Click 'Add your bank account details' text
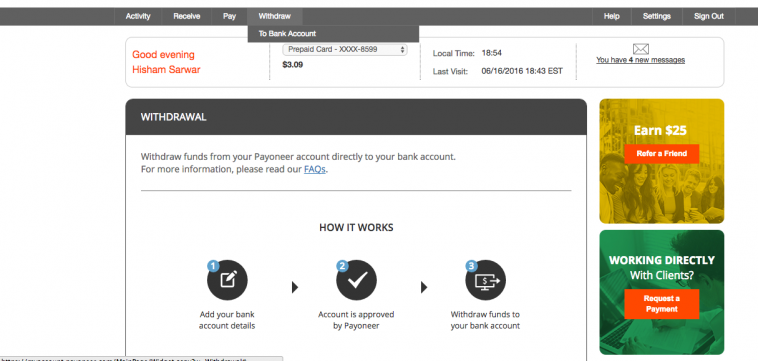758x361 pixels. pyautogui.click(x=227, y=320)
